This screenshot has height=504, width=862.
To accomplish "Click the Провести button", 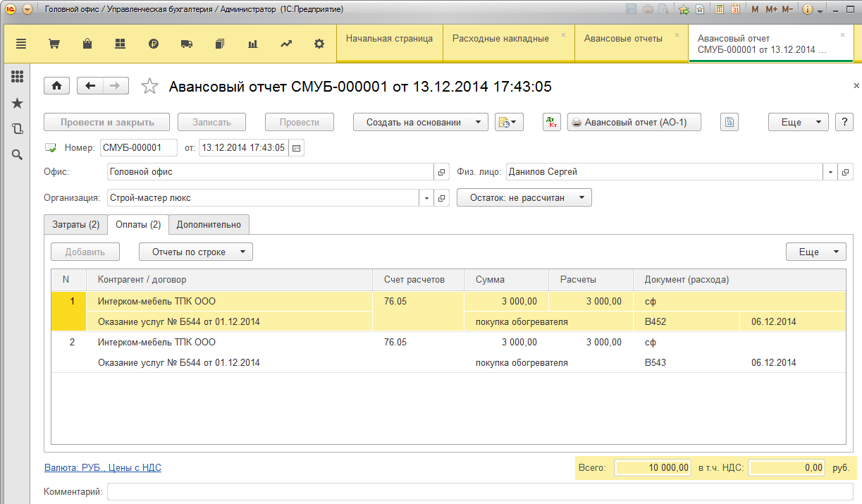I will [x=299, y=122].
